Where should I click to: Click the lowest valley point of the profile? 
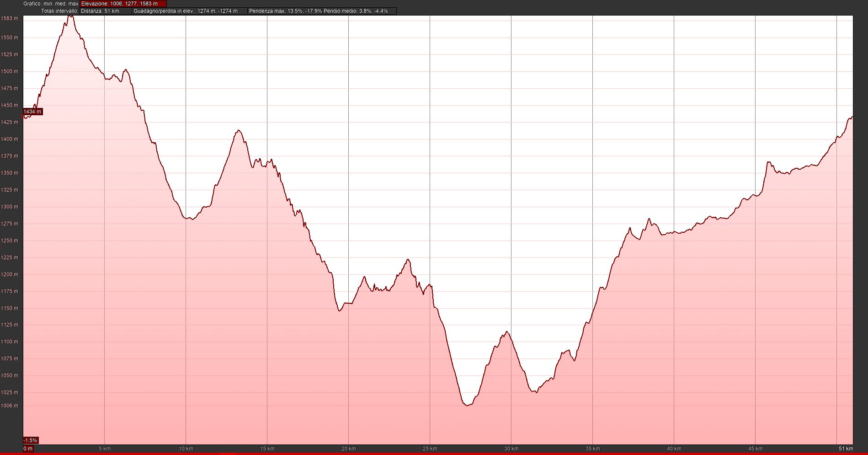(467, 405)
